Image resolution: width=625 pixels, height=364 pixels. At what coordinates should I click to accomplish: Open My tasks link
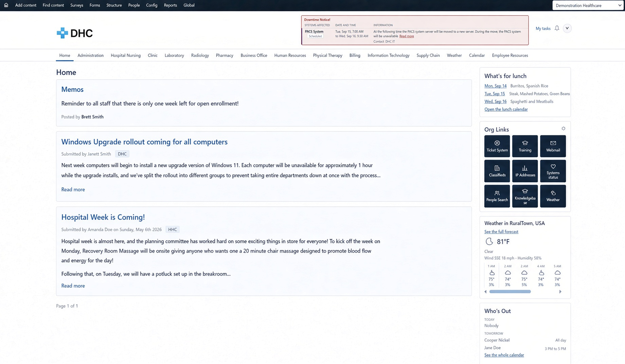543,29
